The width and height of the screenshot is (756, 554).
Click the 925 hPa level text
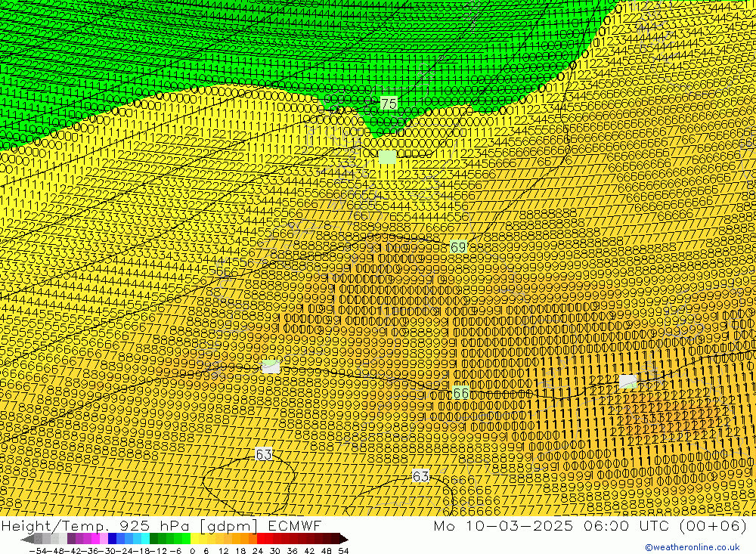click(153, 525)
